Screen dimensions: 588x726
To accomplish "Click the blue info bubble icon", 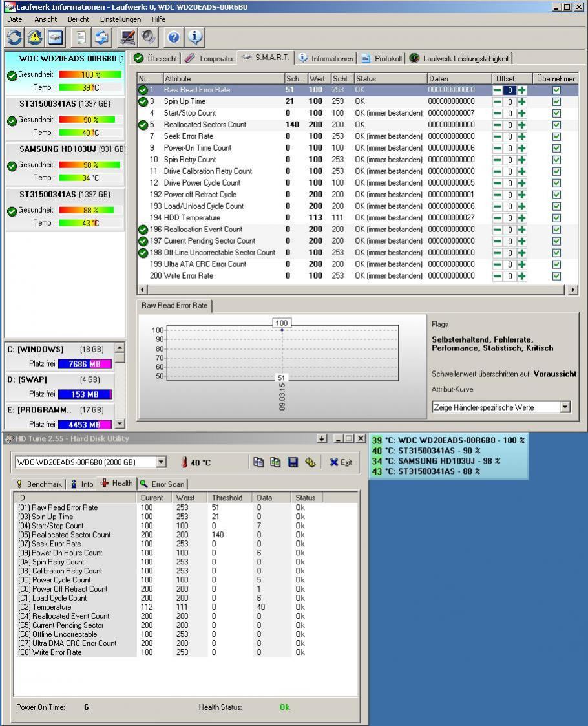I will [x=194, y=37].
